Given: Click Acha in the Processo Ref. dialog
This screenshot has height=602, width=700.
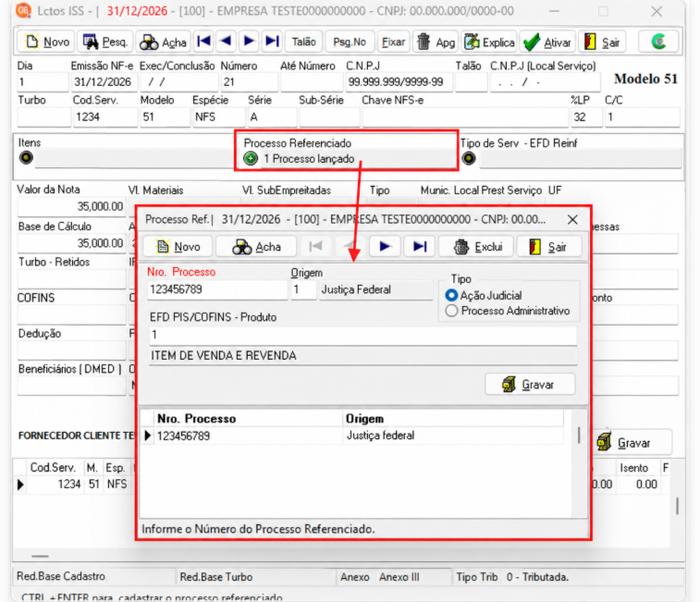Looking at the screenshot, I should [256, 247].
